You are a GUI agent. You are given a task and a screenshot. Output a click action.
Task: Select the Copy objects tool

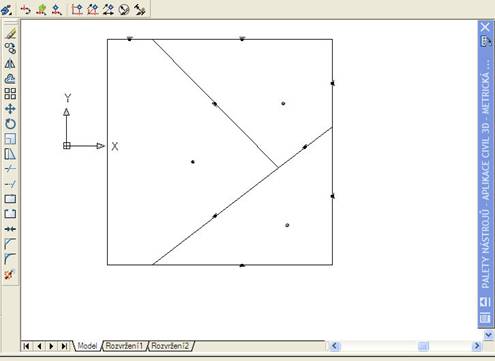click(x=10, y=49)
